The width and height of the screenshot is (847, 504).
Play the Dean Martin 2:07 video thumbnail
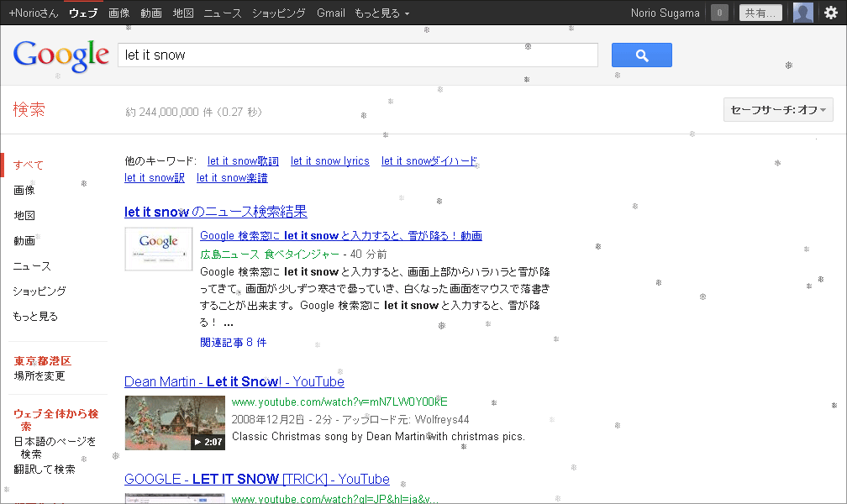(x=175, y=423)
